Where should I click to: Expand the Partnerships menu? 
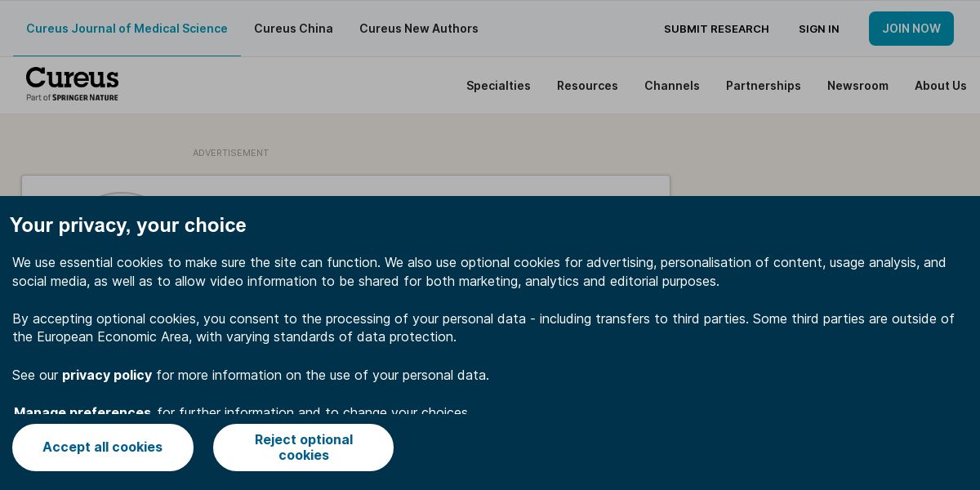click(x=763, y=86)
